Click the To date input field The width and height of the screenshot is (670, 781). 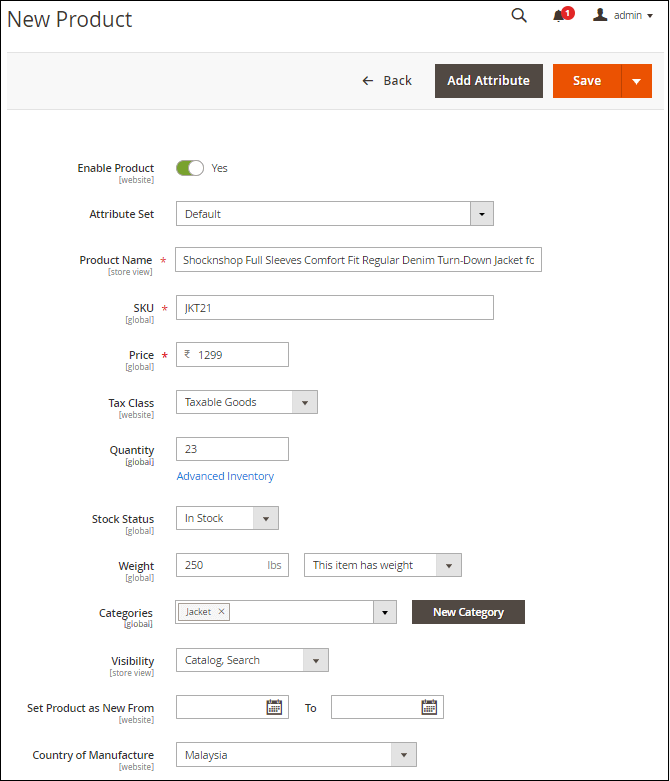click(387, 707)
